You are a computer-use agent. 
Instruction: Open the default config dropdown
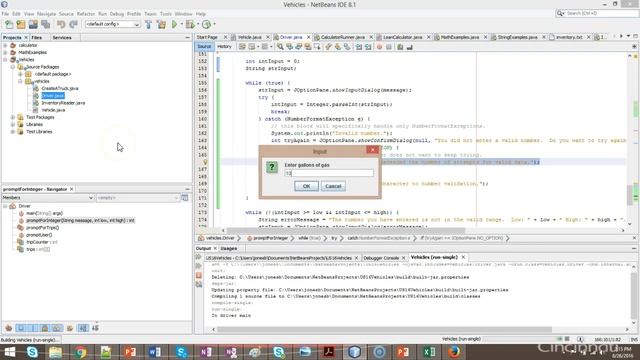pyautogui.click(x=112, y=24)
